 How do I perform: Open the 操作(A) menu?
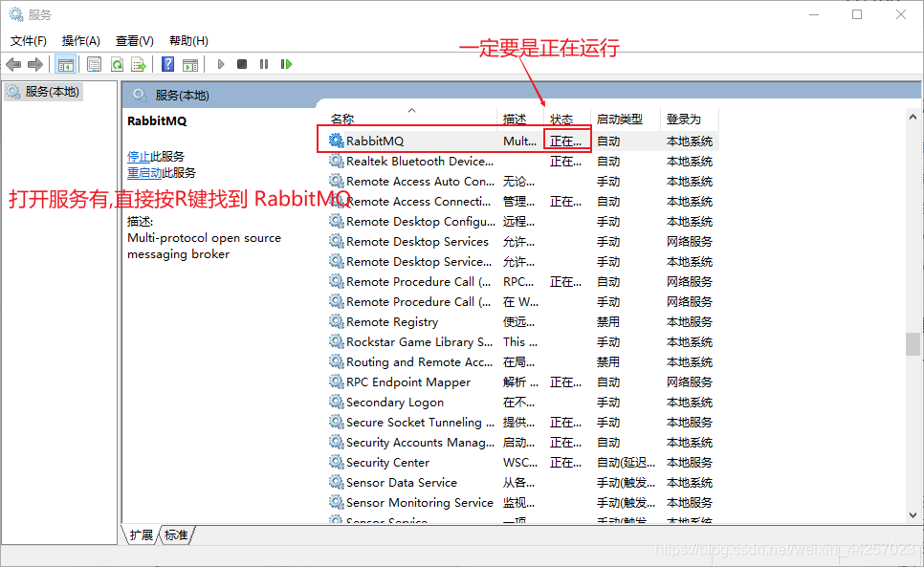click(x=80, y=40)
